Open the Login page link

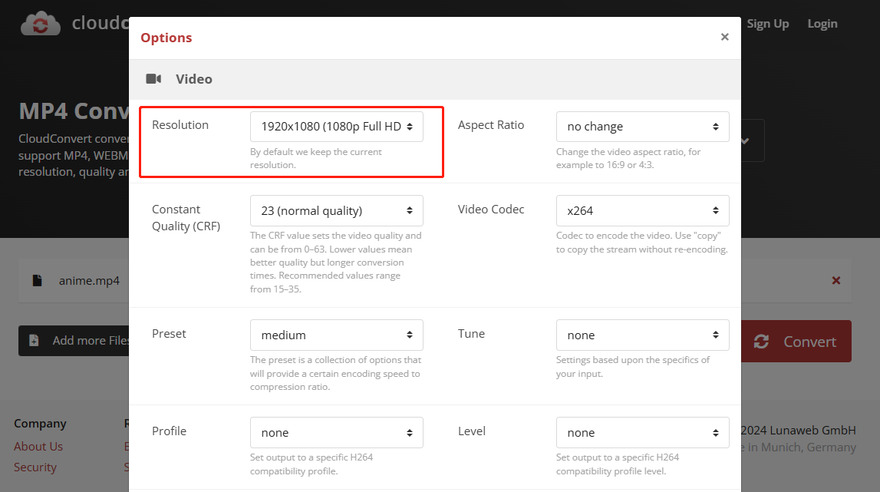pyautogui.click(x=822, y=23)
